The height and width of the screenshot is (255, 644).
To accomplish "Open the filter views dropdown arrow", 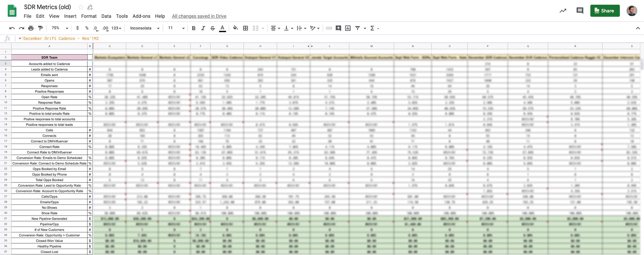I will click(x=365, y=28).
